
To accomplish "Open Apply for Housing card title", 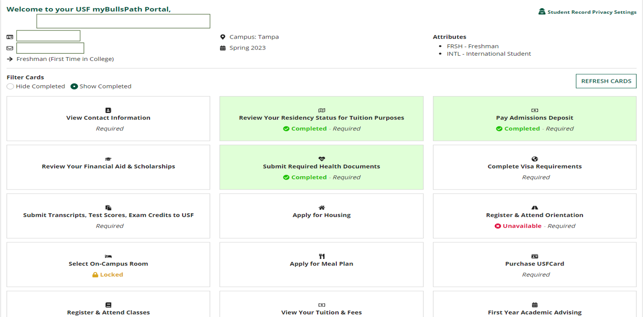I will [x=322, y=215].
